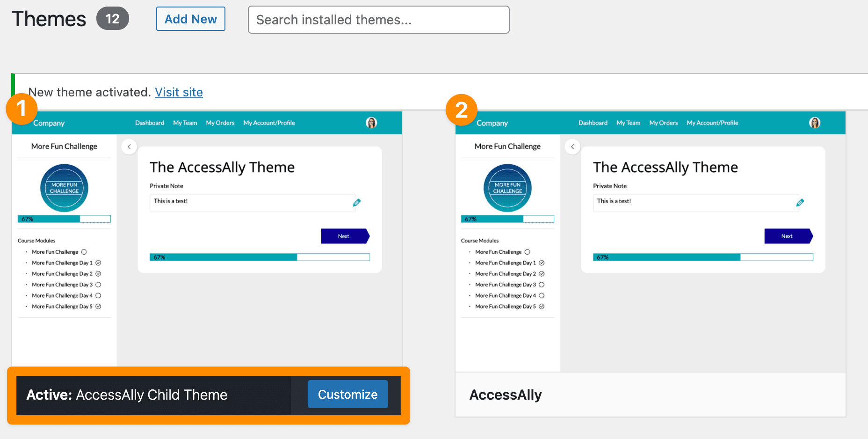
Task: Toggle the checkmark beside More Fun Challenge Day 1
Action: coord(98,263)
